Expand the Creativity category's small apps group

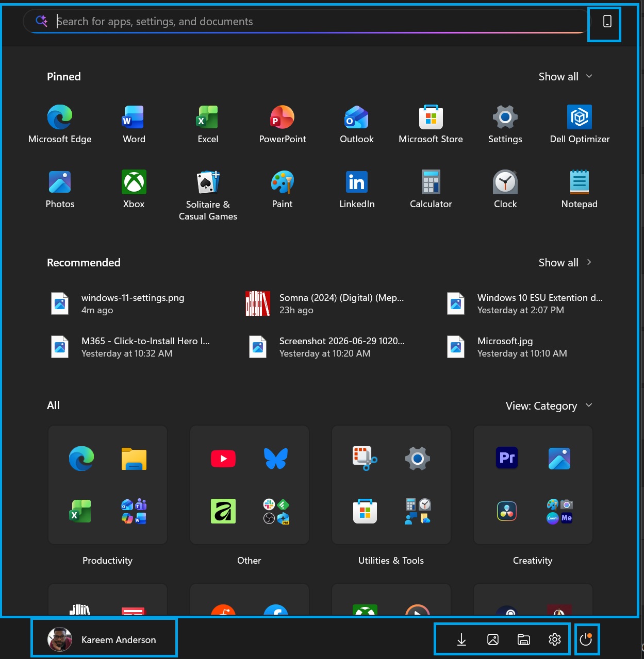tap(559, 511)
